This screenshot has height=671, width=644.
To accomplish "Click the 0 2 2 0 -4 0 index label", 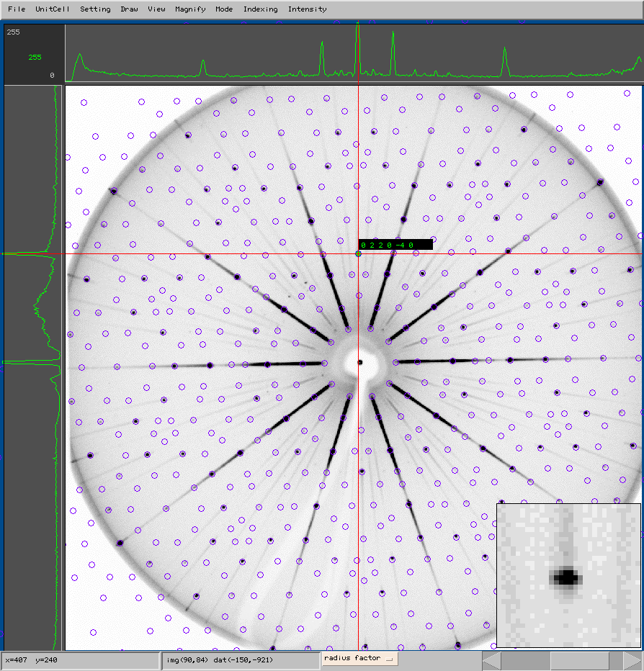I will point(395,245).
